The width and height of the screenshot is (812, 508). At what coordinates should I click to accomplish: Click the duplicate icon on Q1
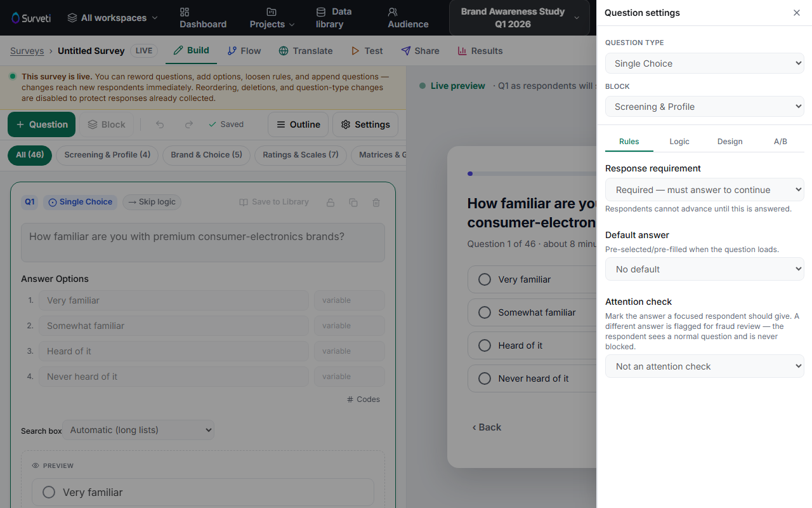click(353, 203)
